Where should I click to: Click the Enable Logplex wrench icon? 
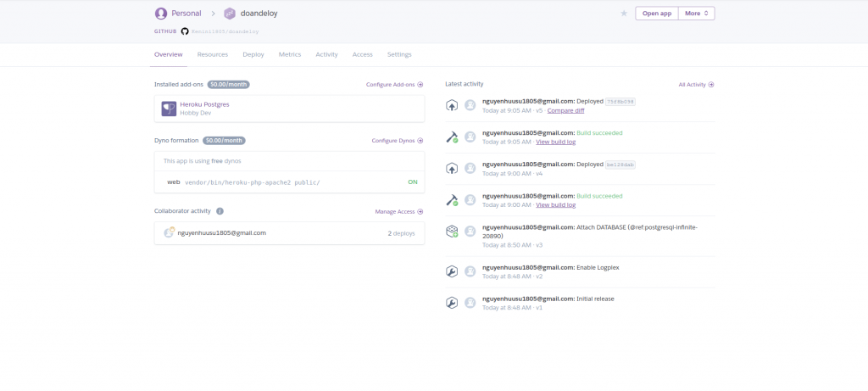[x=452, y=271]
